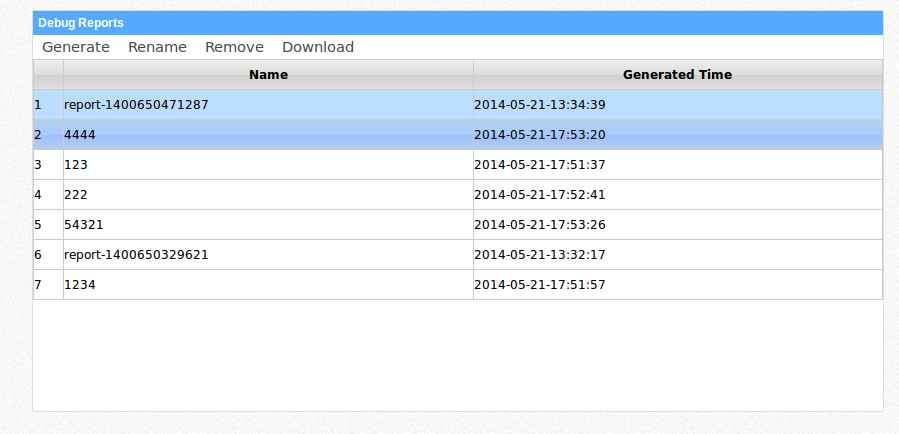
Task: Click the empty area below the table
Action: pos(457,355)
